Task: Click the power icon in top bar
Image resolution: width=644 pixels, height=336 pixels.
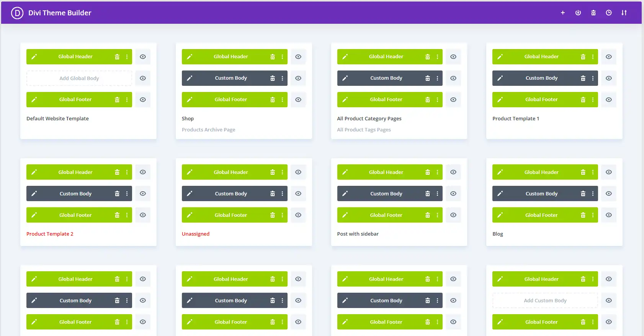Action: click(x=578, y=13)
